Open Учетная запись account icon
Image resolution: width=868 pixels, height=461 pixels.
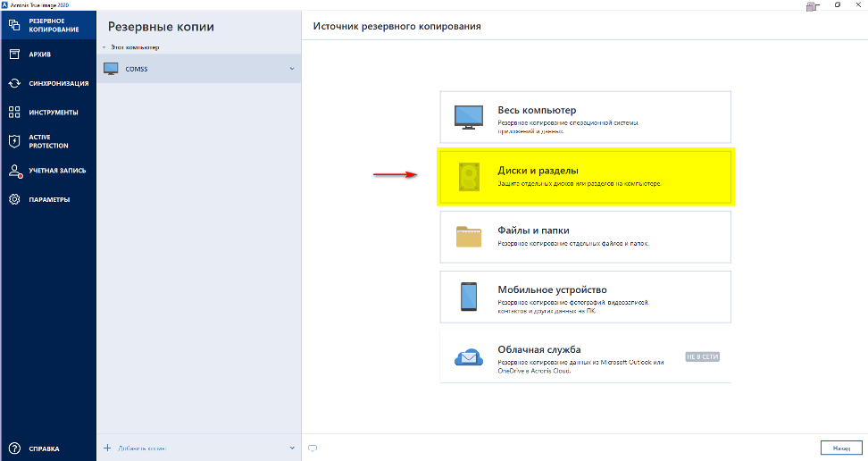click(x=14, y=170)
